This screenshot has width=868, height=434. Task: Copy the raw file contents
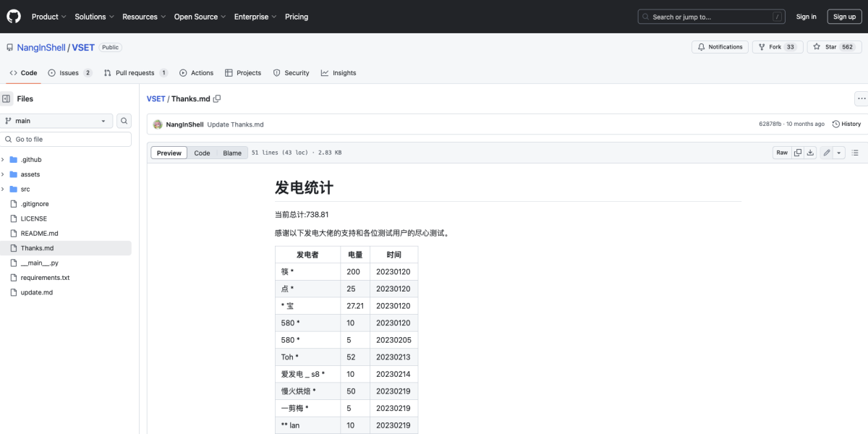tap(797, 152)
